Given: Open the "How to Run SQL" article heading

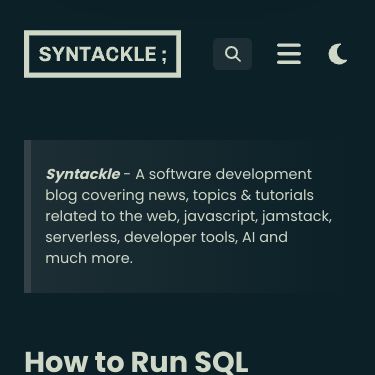Looking at the screenshot, I should pos(136,362).
